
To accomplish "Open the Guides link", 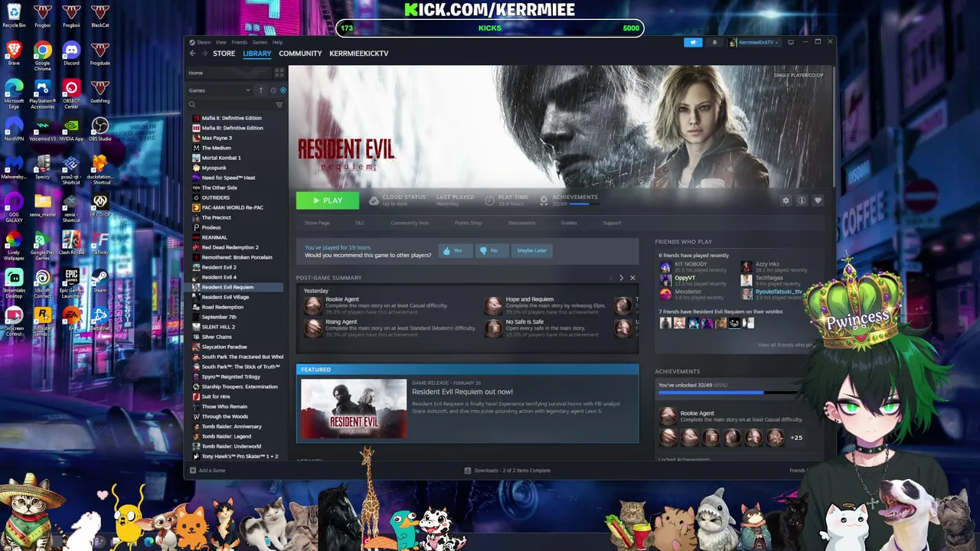I will tap(569, 223).
